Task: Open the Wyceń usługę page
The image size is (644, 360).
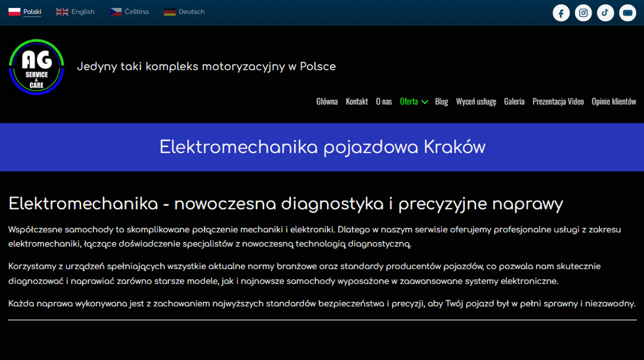Action: tap(476, 101)
